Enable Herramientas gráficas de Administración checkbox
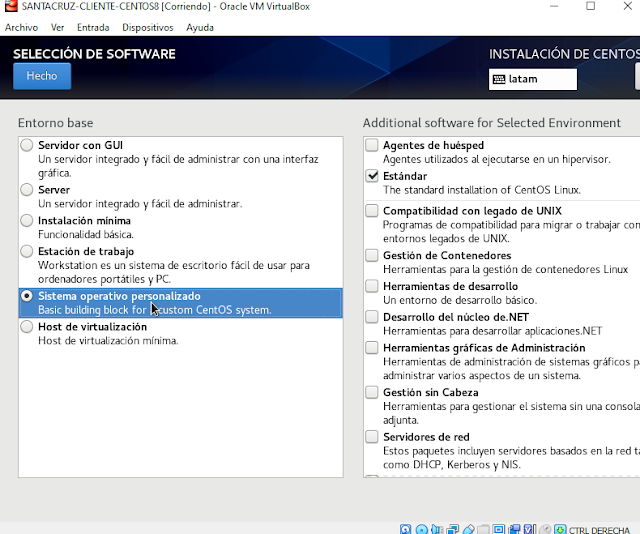The width and height of the screenshot is (640, 534). (x=372, y=348)
